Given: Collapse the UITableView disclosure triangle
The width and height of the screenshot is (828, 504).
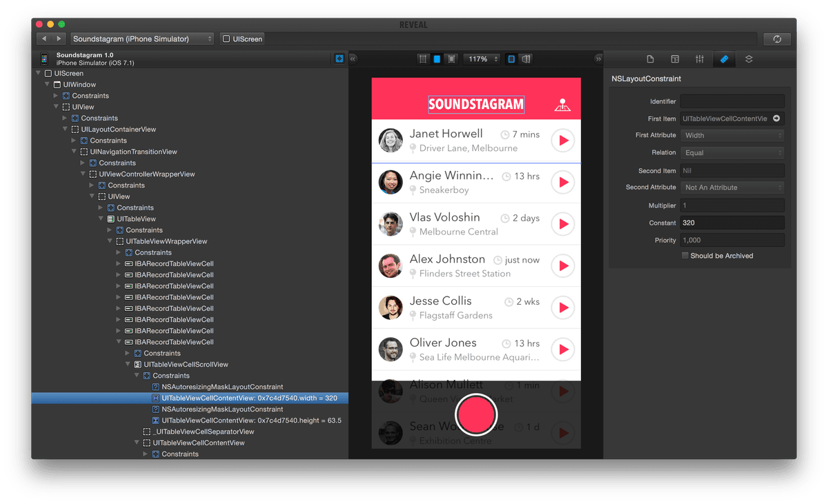Looking at the screenshot, I should coord(101,219).
